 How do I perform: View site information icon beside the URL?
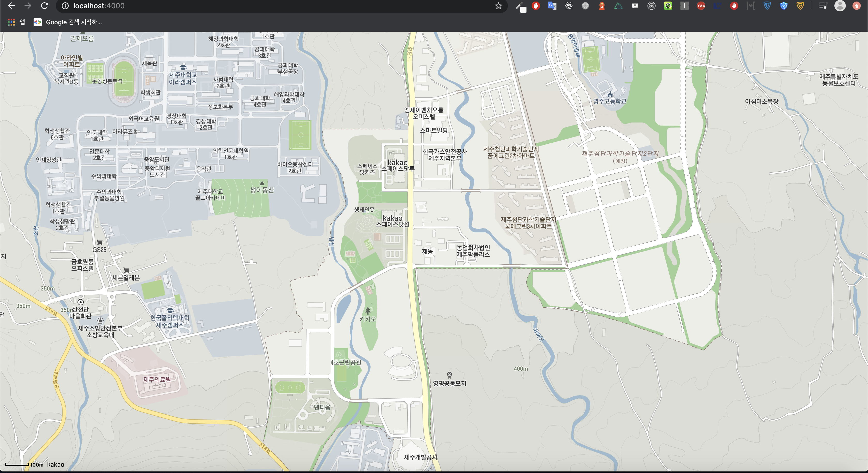pyautogui.click(x=65, y=6)
